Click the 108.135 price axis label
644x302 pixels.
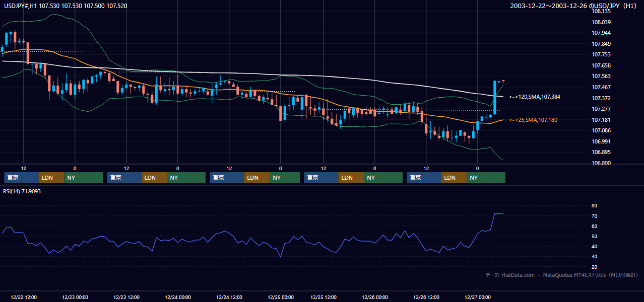(x=602, y=11)
